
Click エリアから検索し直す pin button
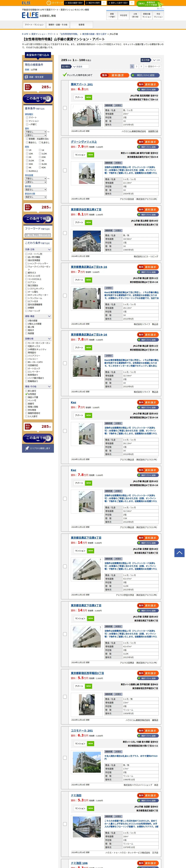tap(38, 448)
